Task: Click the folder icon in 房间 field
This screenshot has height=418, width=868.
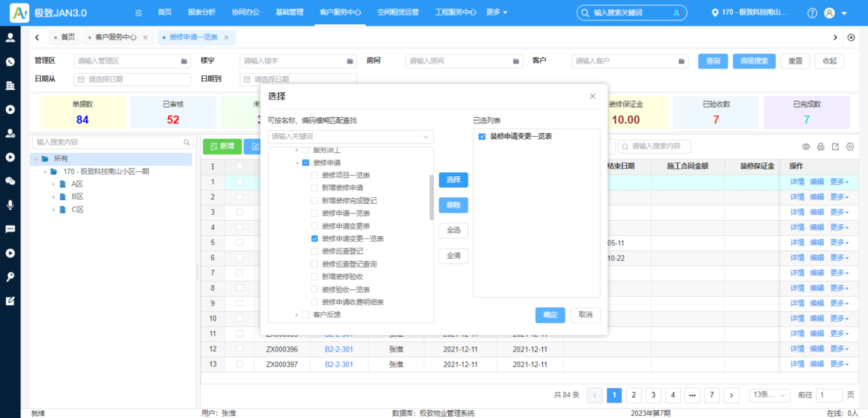Action: click(516, 61)
